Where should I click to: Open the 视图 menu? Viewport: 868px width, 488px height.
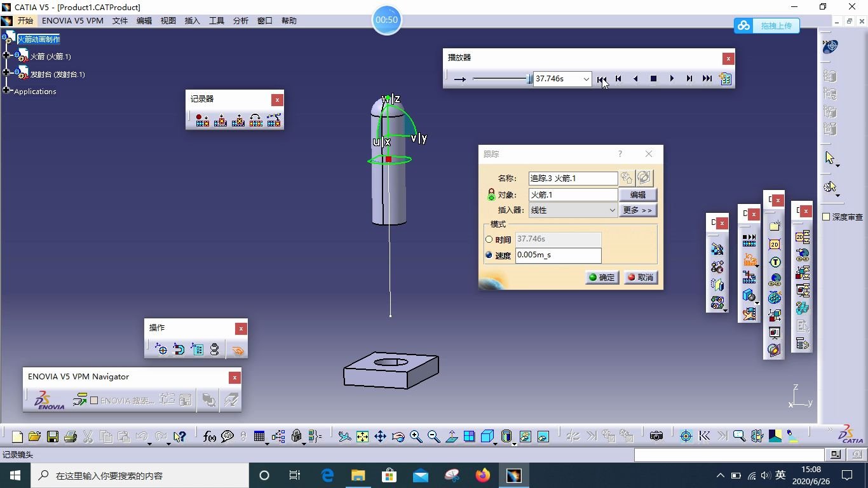pos(168,21)
